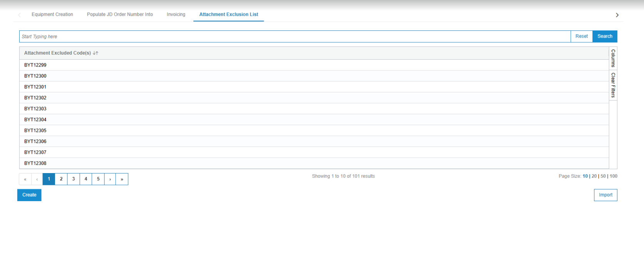Click the Search button
The width and height of the screenshot is (644, 255).
click(604, 36)
